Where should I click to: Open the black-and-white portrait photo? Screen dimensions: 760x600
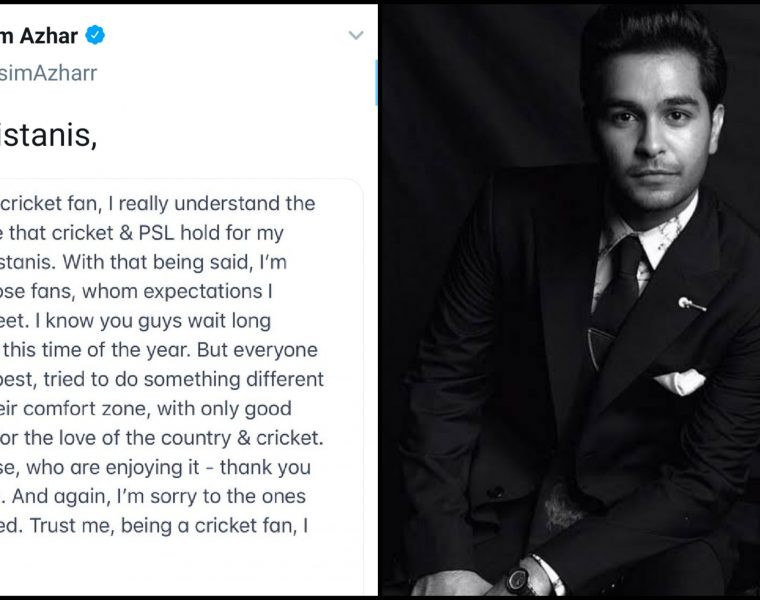(x=570, y=300)
